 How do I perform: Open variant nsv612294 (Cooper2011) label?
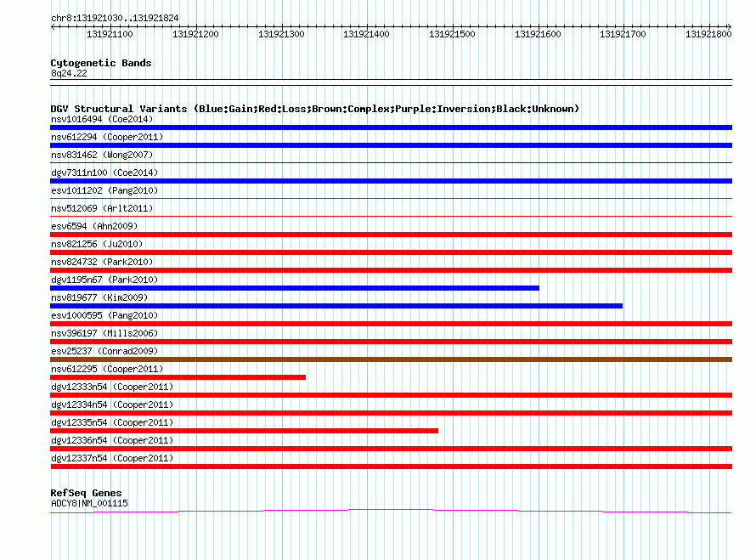(x=107, y=137)
